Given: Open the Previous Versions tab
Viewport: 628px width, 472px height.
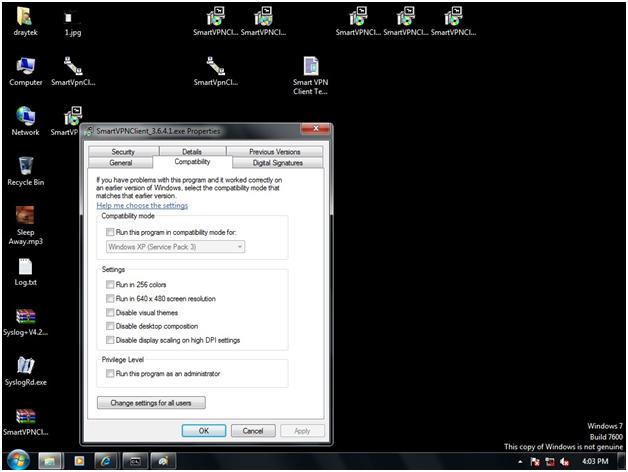Looking at the screenshot, I should point(275,151).
